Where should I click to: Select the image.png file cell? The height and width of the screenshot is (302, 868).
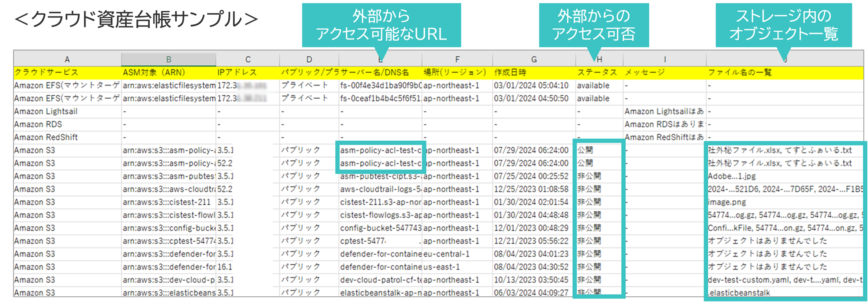pyautogui.click(x=785, y=202)
